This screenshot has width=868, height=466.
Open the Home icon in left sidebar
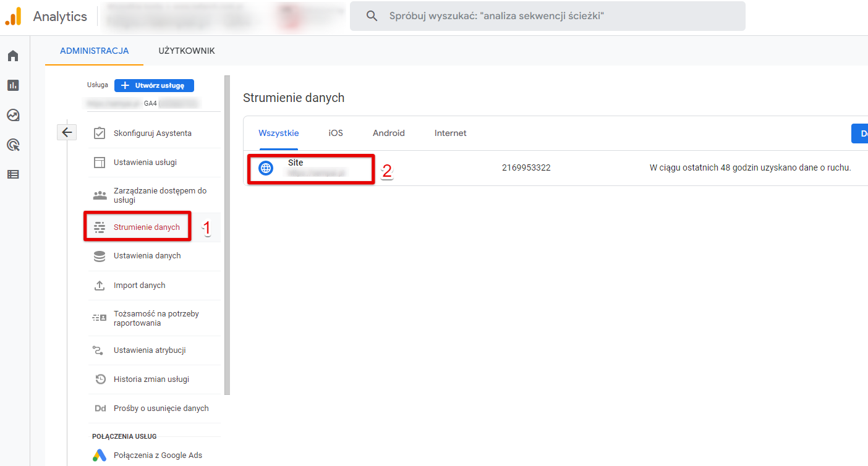click(x=13, y=56)
